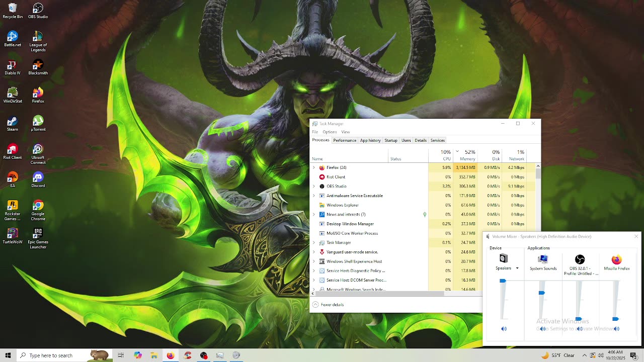Select the Ubisoft Connect desktop icon
This screenshot has width=644, height=362.
click(38, 154)
